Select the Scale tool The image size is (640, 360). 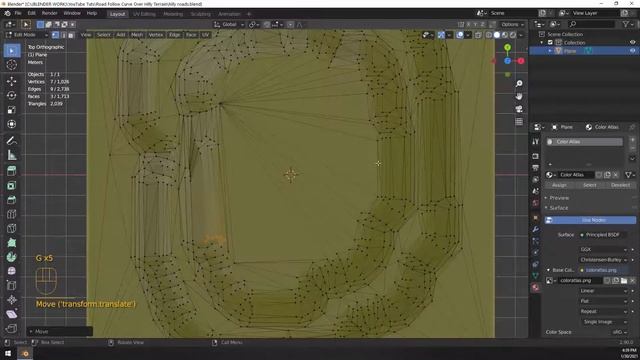12,110
